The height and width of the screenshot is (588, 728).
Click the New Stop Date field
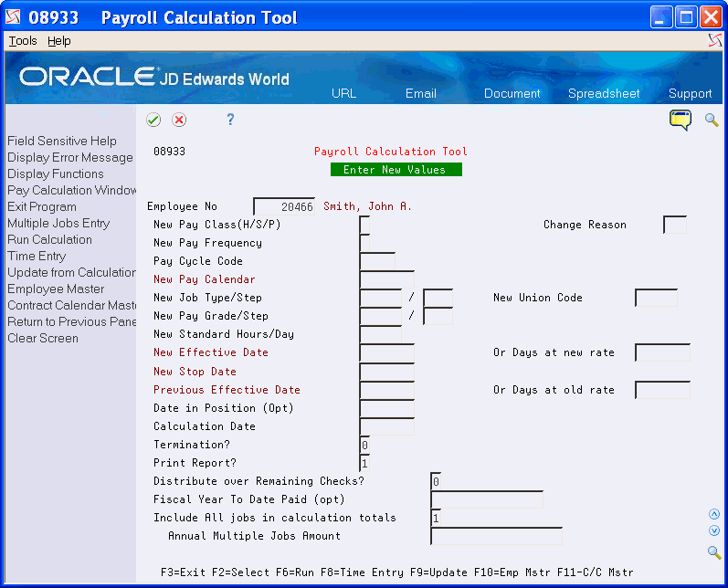click(386, 372)
